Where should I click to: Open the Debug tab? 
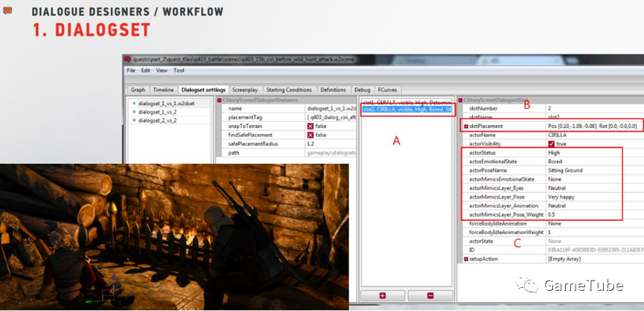pyautogui.click(x=363, y=90)
